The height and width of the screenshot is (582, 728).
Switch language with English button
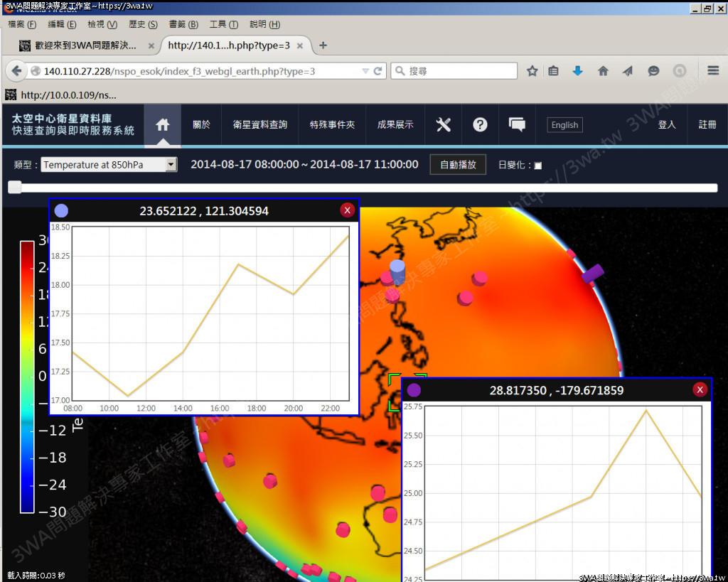(x=564, y=125)
